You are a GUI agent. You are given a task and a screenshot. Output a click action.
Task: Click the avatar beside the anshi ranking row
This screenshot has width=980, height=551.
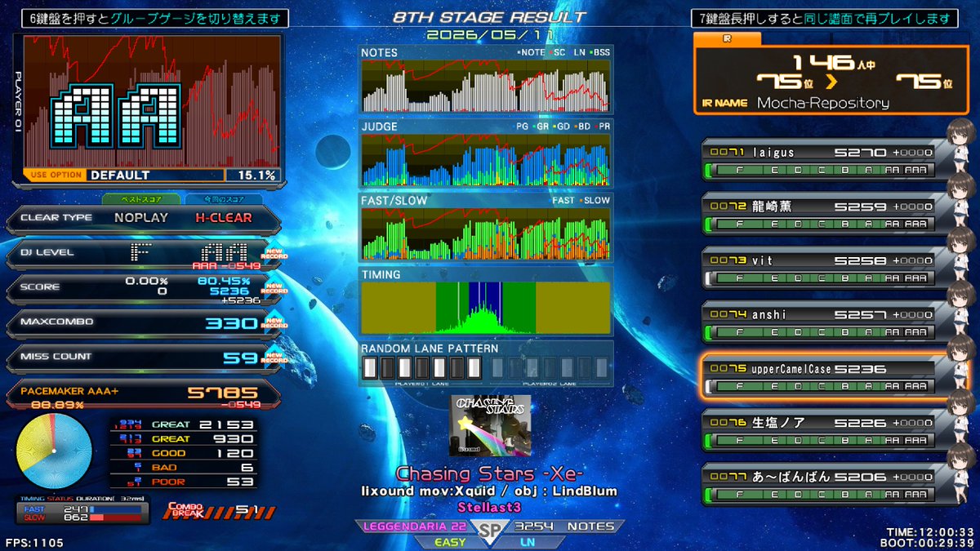coord(962,309)
